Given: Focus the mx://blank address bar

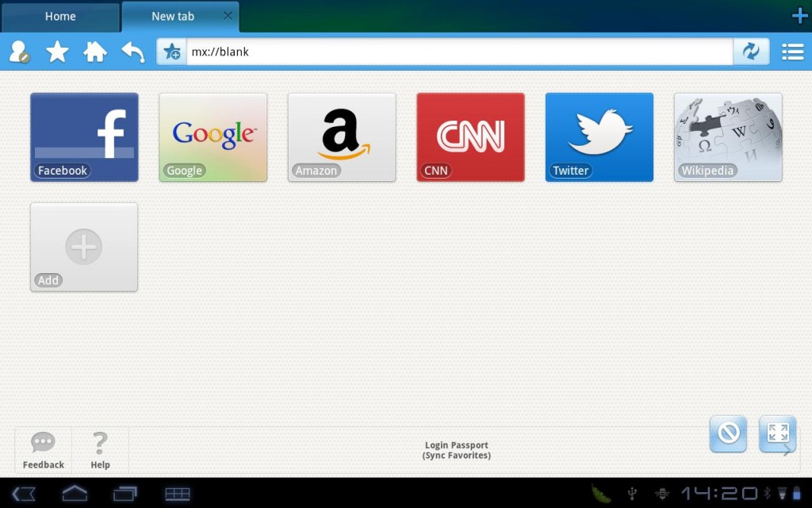Looking at the screenshot, I should [x=460, y=52].
